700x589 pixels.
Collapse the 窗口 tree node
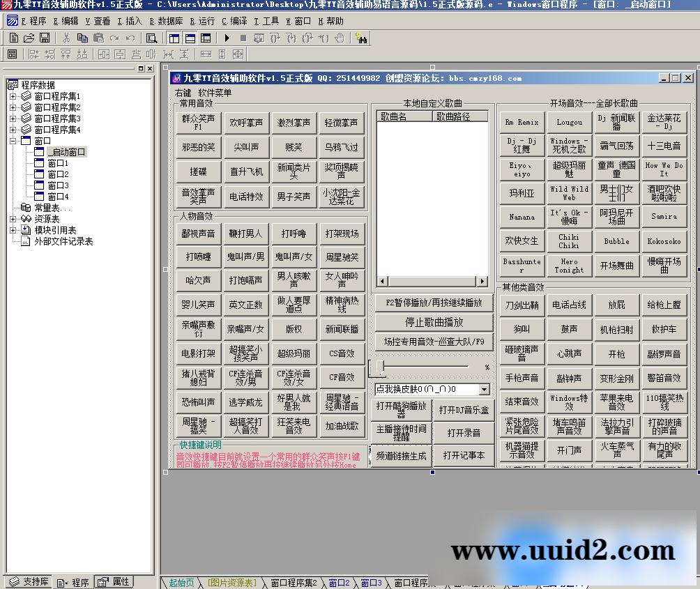pos(13,141)
